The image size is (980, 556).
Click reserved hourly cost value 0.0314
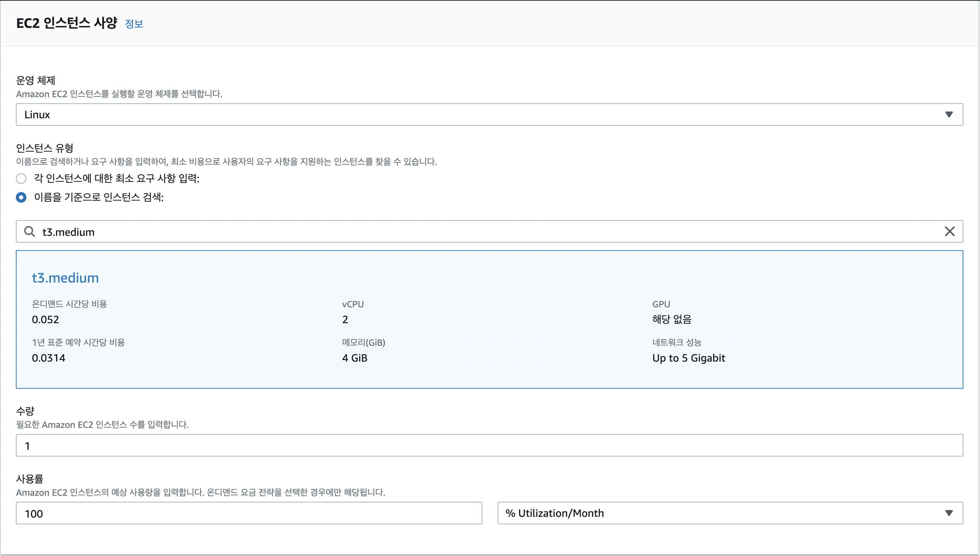point(49,358)
